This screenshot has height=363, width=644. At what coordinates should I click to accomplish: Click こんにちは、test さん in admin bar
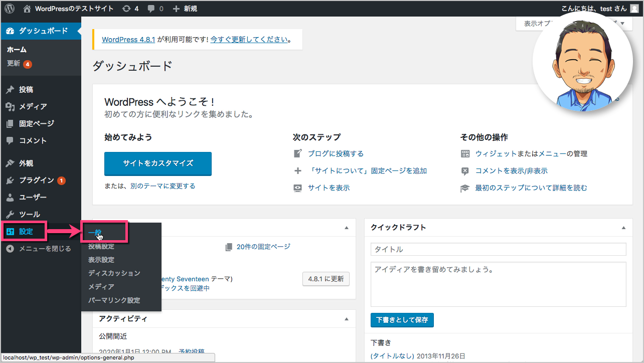coord(594,9)
